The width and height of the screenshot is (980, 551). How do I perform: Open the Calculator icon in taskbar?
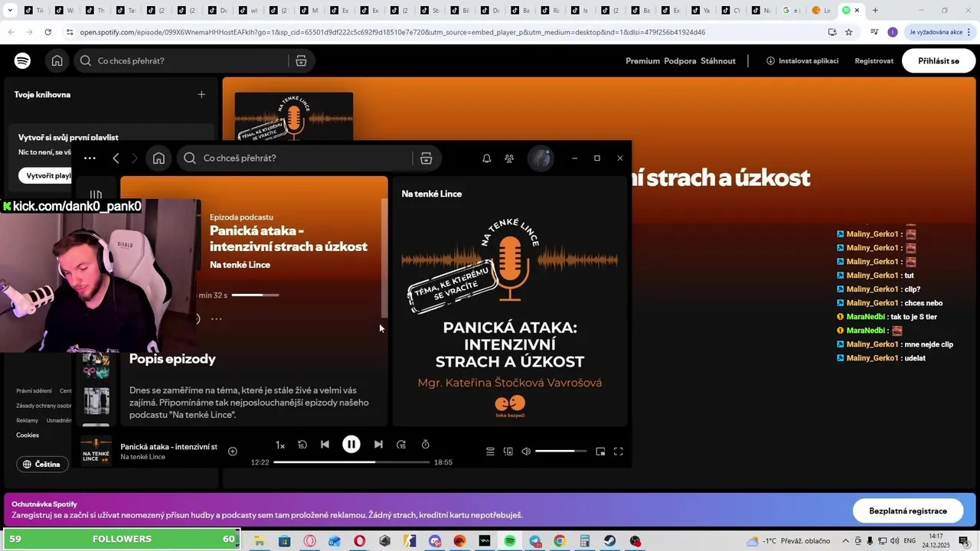pyautogui.click(x=585, y=541)
